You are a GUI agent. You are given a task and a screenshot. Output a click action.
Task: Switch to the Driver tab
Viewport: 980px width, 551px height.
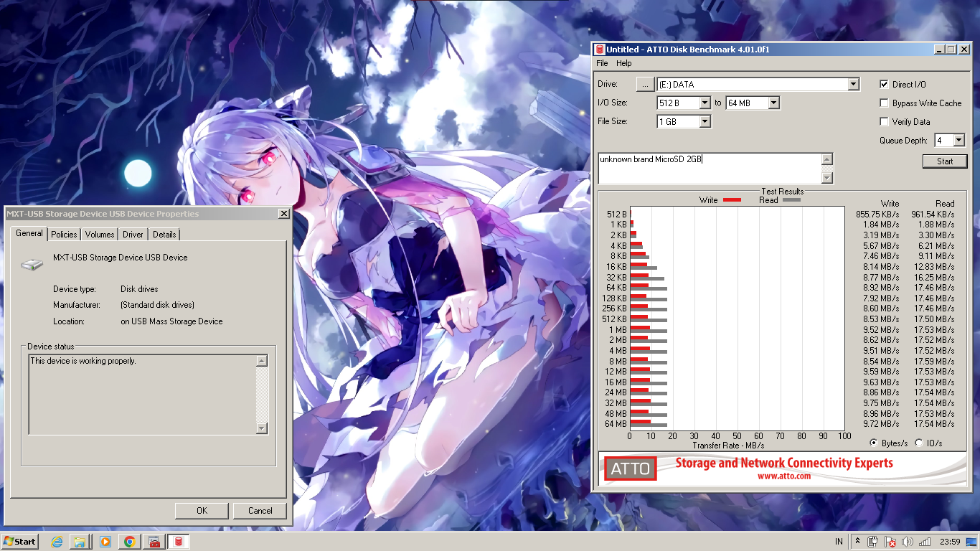[133, 235]
